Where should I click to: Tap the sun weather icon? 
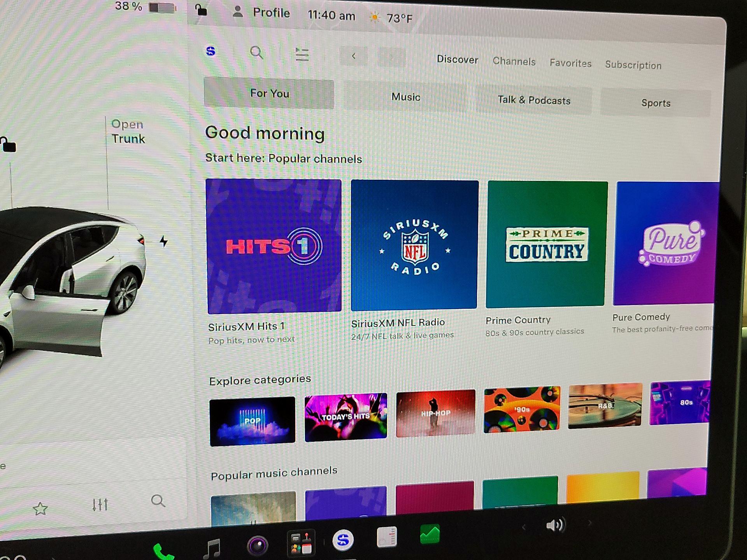click(x=374, y=17)
